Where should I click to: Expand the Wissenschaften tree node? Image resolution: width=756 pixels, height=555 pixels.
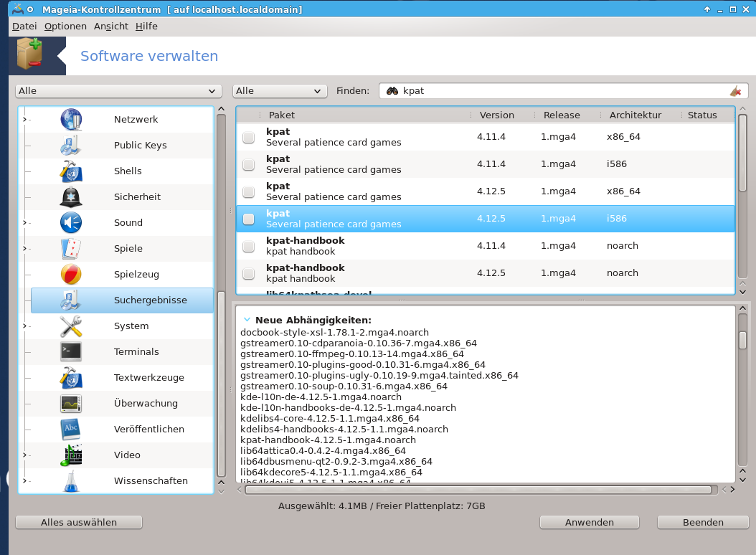(24, 480)
